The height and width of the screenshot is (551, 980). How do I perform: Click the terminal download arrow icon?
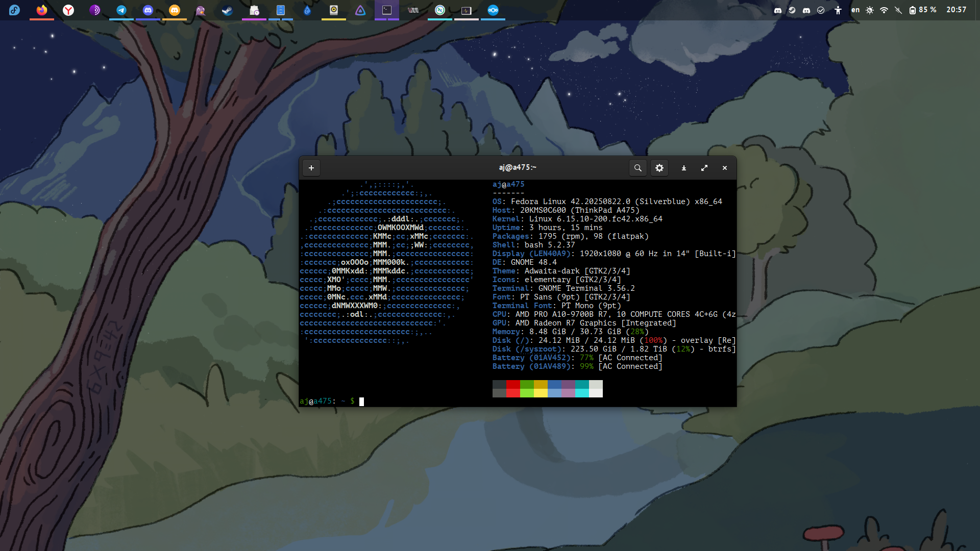pyautogui.click(x=683, y=168)
